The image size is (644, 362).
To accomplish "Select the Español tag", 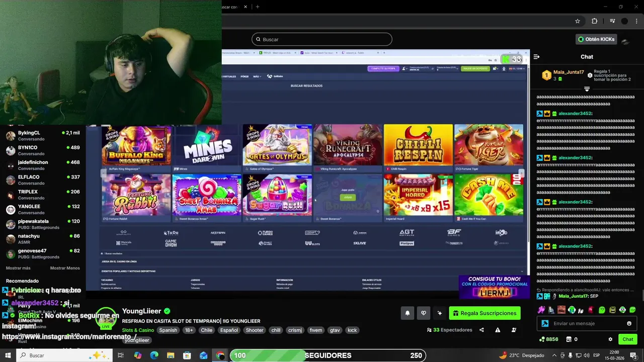I will (229, 330).
